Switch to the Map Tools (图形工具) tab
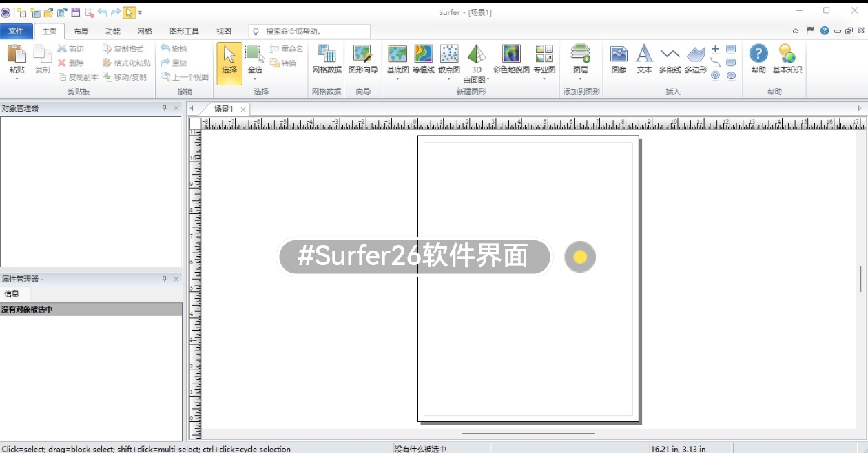Screen dimensions: 868x453 (184, 31)
